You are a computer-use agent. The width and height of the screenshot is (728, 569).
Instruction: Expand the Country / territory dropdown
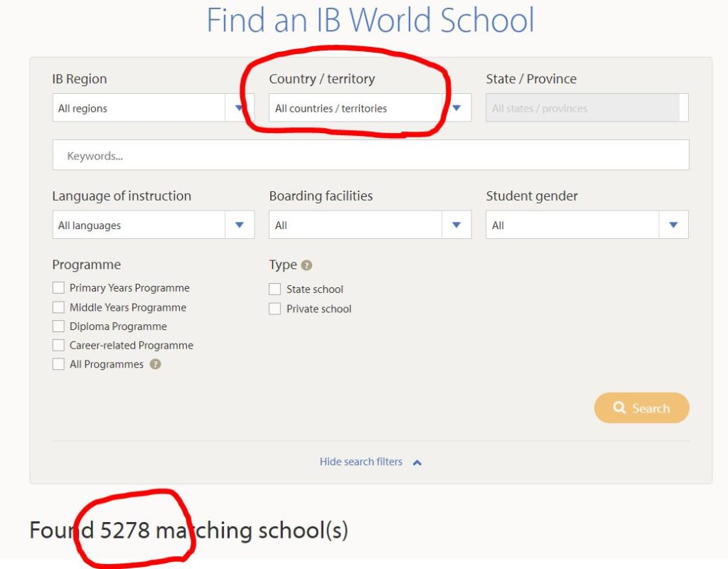[x=370, y=108]
